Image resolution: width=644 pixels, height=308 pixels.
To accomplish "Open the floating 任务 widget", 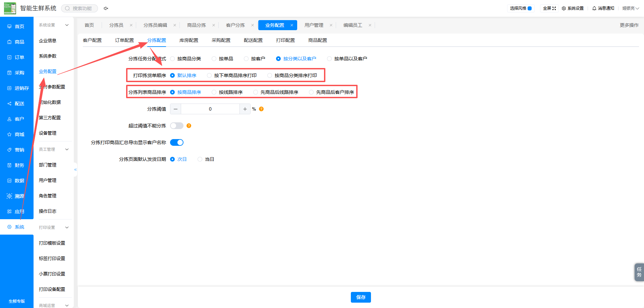I will [639, 272].
